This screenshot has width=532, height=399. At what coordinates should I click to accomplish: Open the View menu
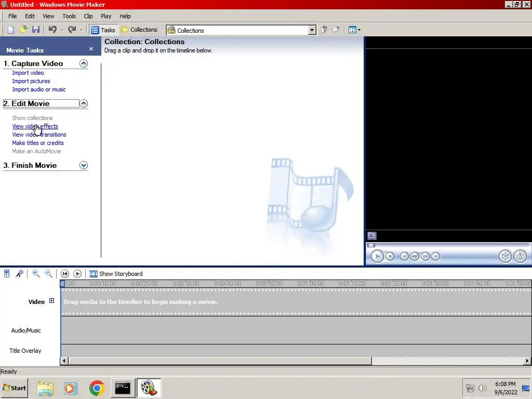[48, 16]
